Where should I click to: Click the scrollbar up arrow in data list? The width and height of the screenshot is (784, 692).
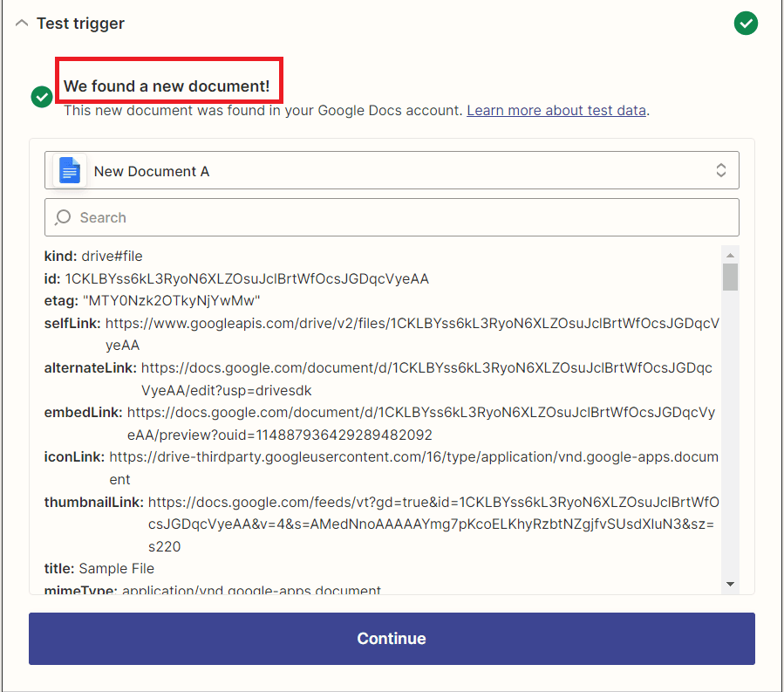click(730, 254)
